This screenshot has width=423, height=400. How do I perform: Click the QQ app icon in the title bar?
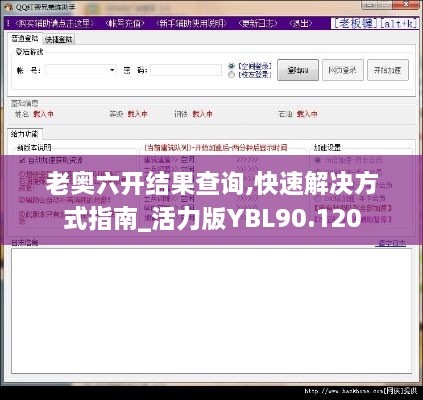point(10,7)
